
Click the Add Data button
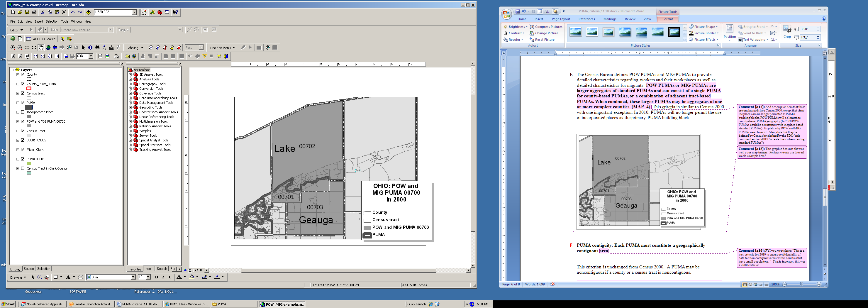[88, 12]
